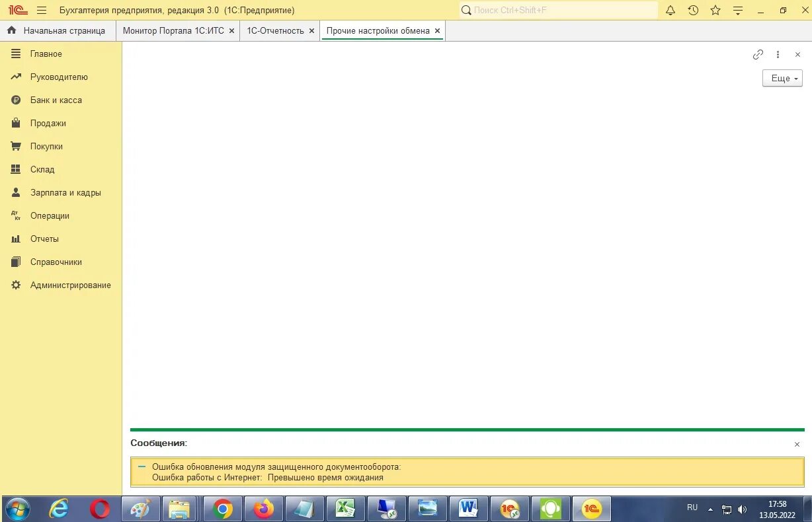Screen dimensions: 812x522
Task: Launch Internet Explorer from taskbar
Action: [59, 509]
